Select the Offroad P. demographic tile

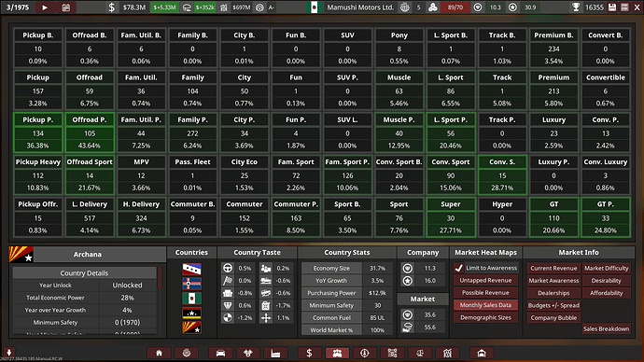pyautogui.click(x=90, y=132)
